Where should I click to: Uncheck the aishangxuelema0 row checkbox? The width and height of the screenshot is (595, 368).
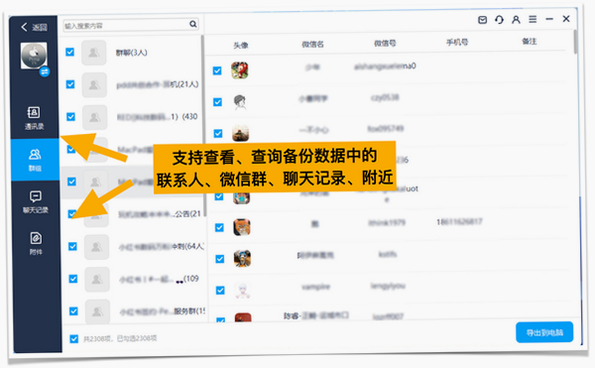pos(217,71)
